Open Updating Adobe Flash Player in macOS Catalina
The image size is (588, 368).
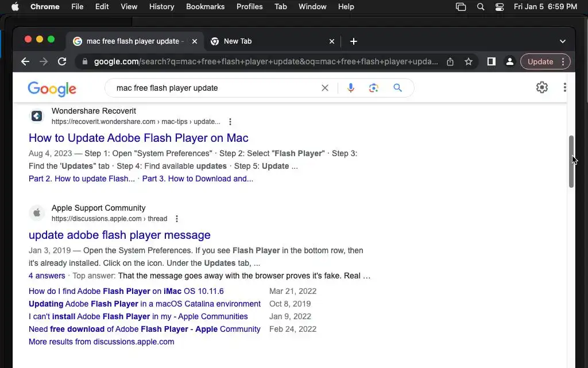click(144, 304)
